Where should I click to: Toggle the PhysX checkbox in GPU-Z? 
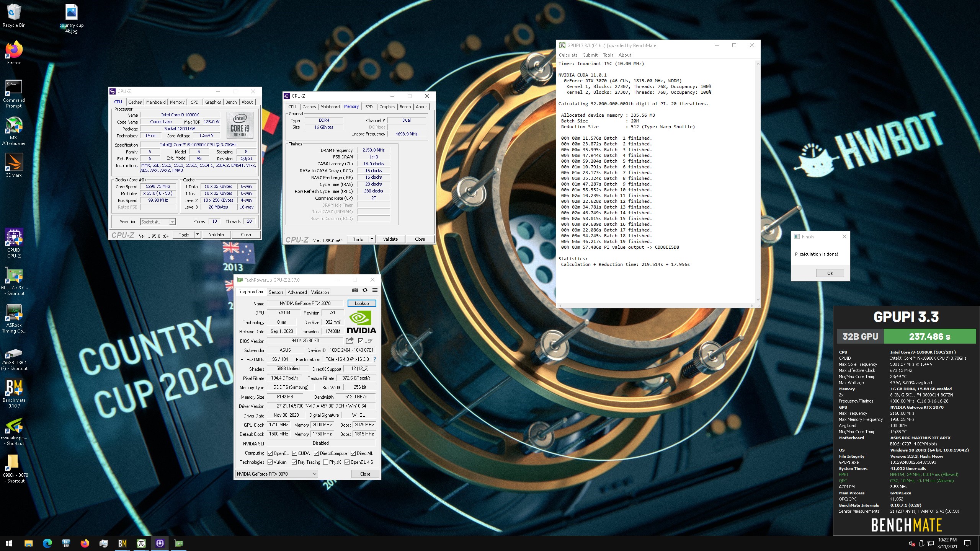click(325, 462)
